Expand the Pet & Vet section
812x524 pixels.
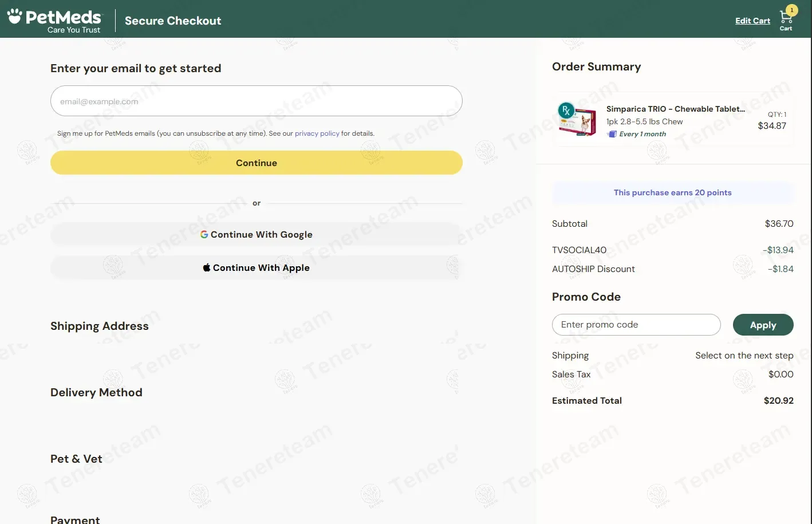point(76,459)
